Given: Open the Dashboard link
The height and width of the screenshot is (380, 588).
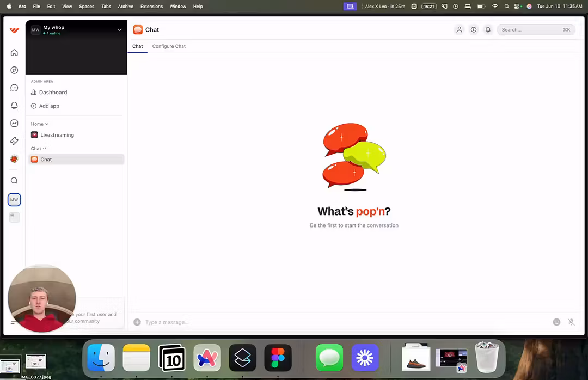Looking at the screenshot, I should [x=53, y=93].
